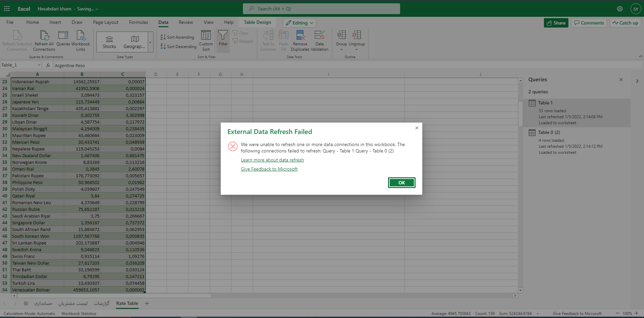Screen dimensions: 644x318
Task: Open the settings gear icon
Action: pos(620,9)
